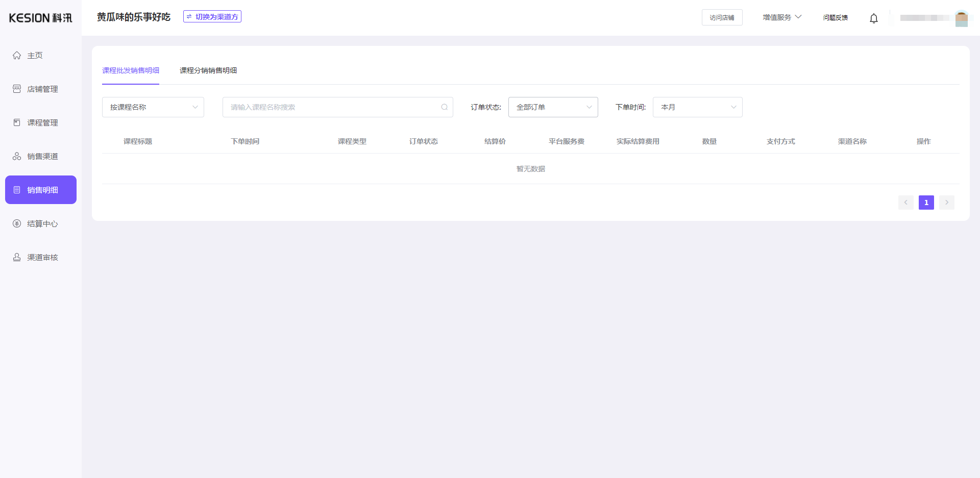Expand the 增值服务 menu
The width and height of the screenshot is (980, 478).
point(781,17)
